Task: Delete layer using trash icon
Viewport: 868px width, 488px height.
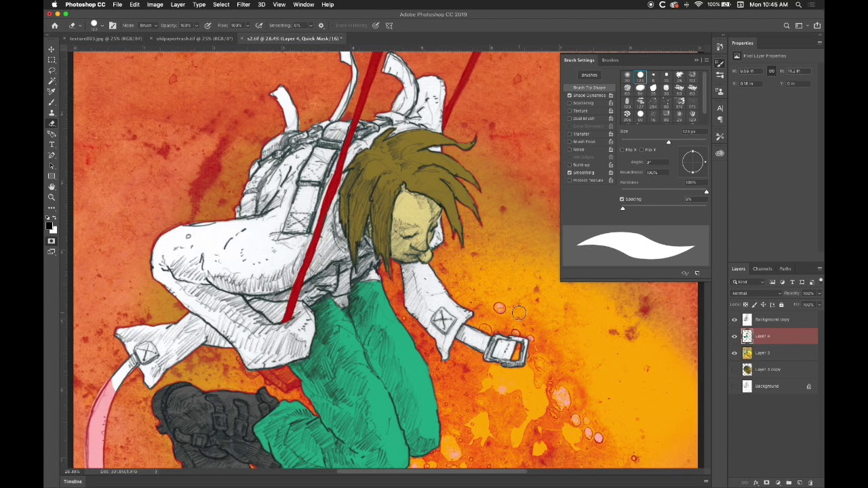Action: 810,483
